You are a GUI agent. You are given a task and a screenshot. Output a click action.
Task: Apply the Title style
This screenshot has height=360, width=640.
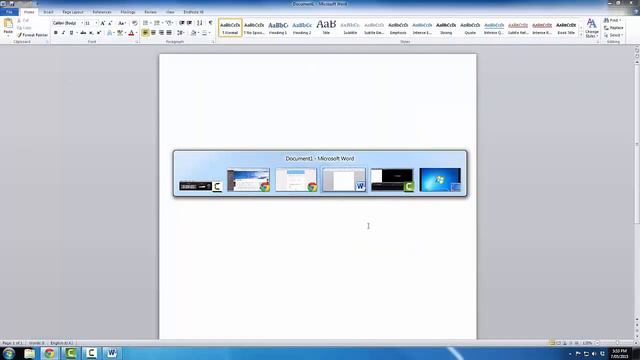click(x=326, y=28)
